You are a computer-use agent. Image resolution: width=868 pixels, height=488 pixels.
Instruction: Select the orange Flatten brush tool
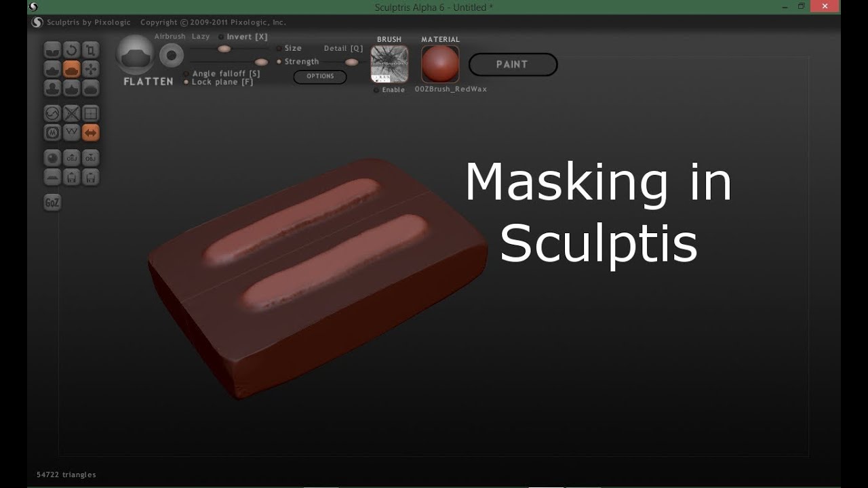coord(71,68)
